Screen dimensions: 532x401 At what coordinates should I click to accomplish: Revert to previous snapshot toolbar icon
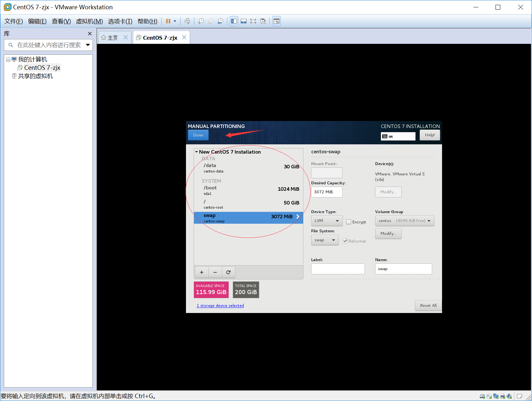(211, 21)
